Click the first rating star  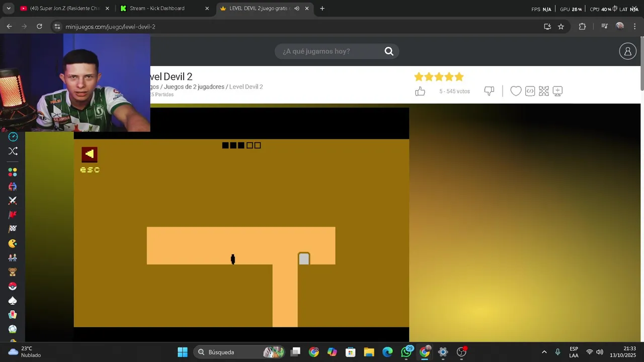point(419,77)
